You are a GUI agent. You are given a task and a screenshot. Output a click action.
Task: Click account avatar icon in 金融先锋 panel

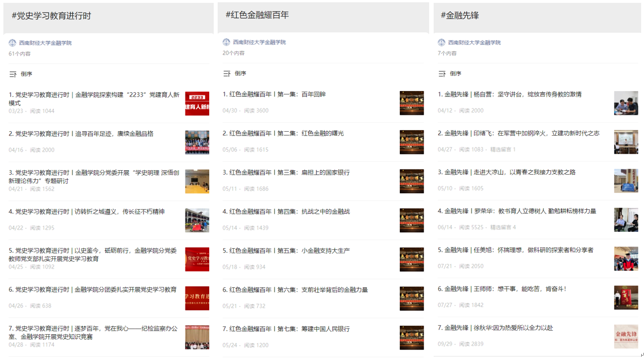pos(442,42)
